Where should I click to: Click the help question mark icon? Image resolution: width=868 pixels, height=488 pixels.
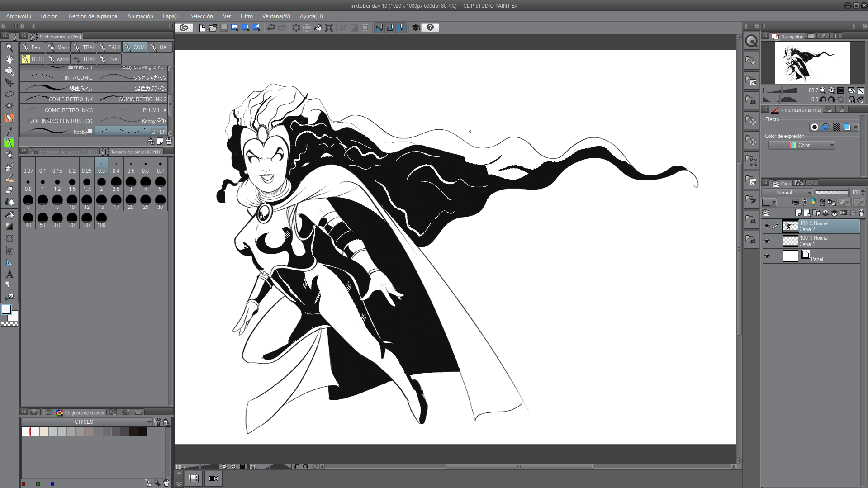430,28
